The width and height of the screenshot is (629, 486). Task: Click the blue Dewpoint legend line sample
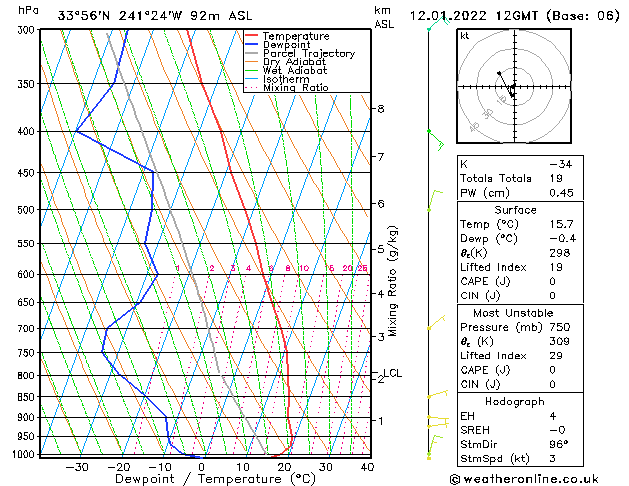(252, 44)
